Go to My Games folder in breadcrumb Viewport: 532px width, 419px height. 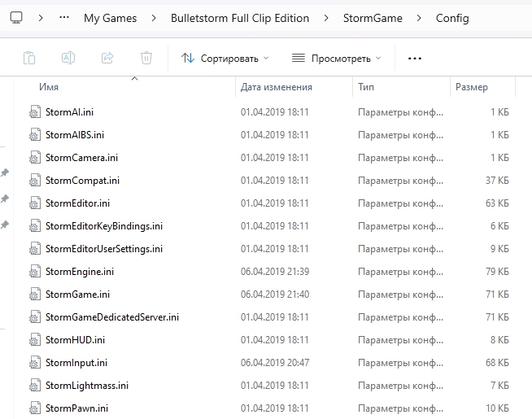tap(111, 18)
